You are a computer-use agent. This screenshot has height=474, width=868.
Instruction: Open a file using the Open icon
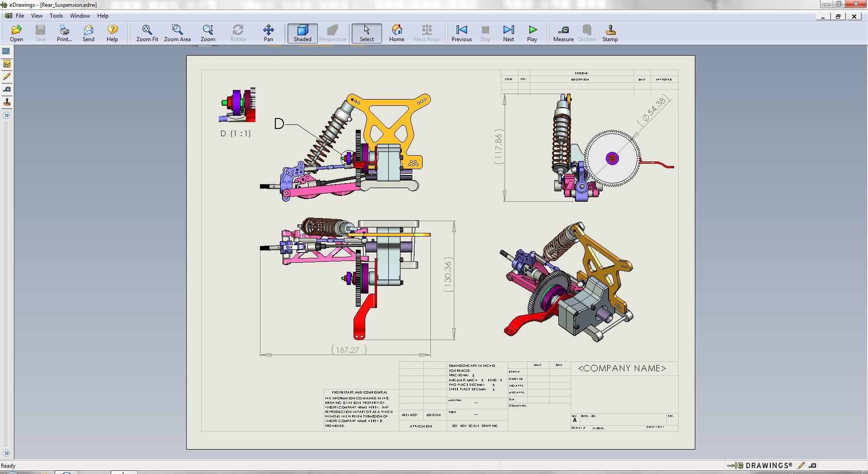pos(16,33)
